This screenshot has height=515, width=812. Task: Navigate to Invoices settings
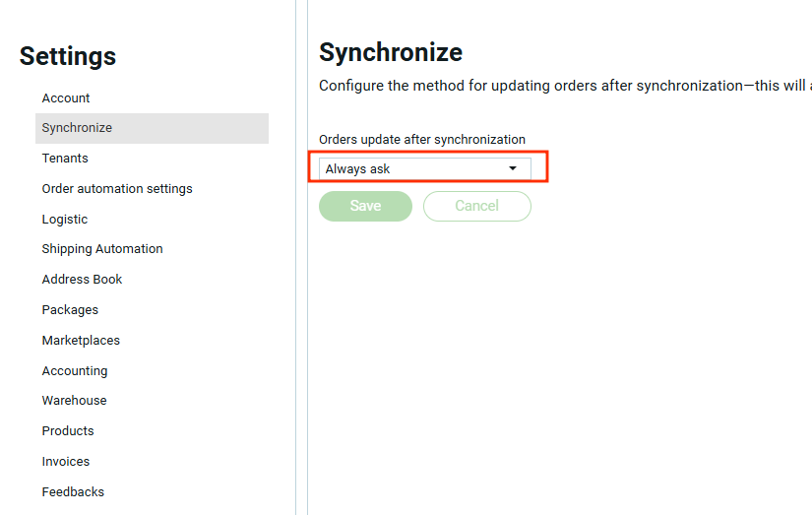tap(66, 462)
